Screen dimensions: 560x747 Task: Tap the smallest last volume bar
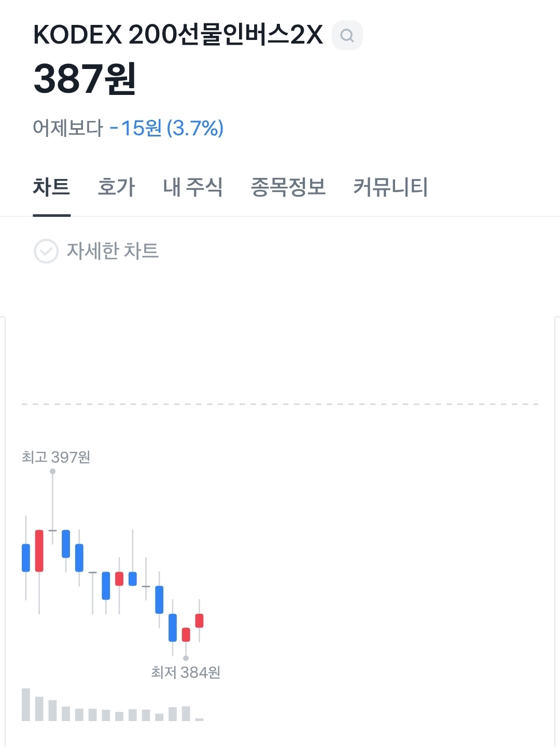(199, 720)
